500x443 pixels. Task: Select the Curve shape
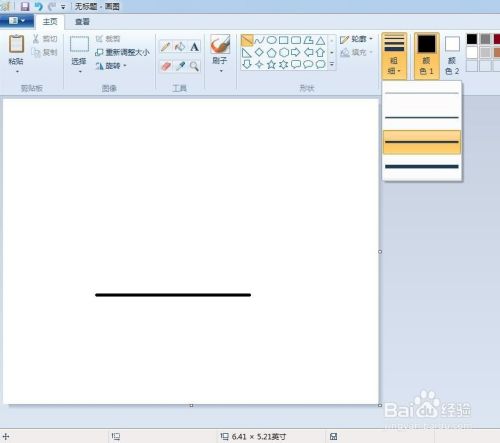pos(259,40)
